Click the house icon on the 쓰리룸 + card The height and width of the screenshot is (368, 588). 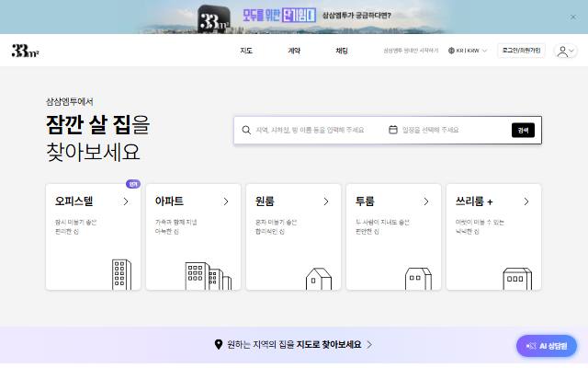tap(517, 279)
